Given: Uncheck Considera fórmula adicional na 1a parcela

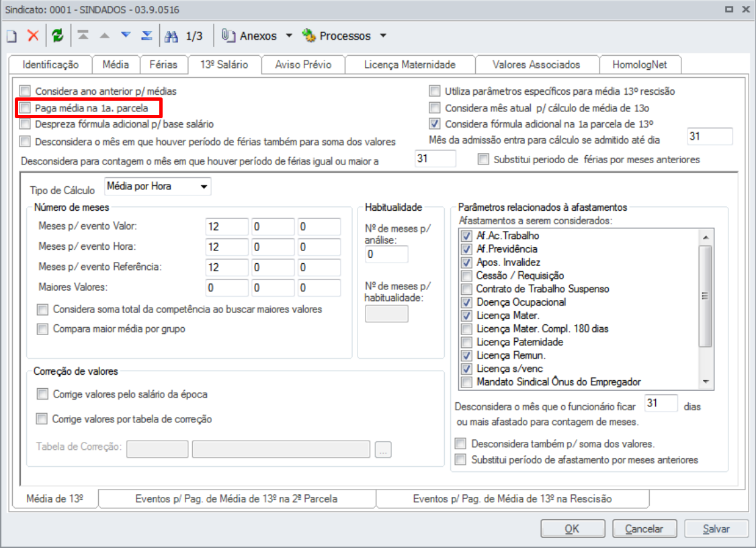Looking at the screenshot, I should pos(435,124).
